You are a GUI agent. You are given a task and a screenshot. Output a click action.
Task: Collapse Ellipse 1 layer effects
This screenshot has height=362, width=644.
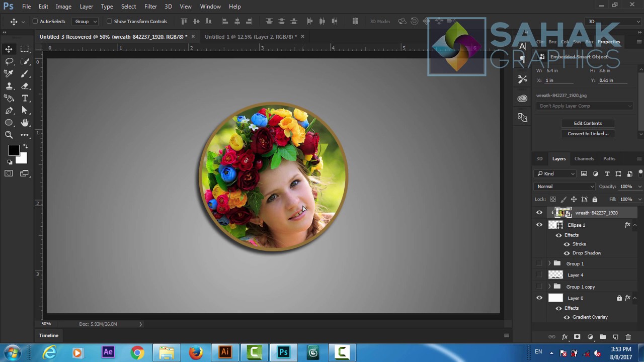coord(635,225)
